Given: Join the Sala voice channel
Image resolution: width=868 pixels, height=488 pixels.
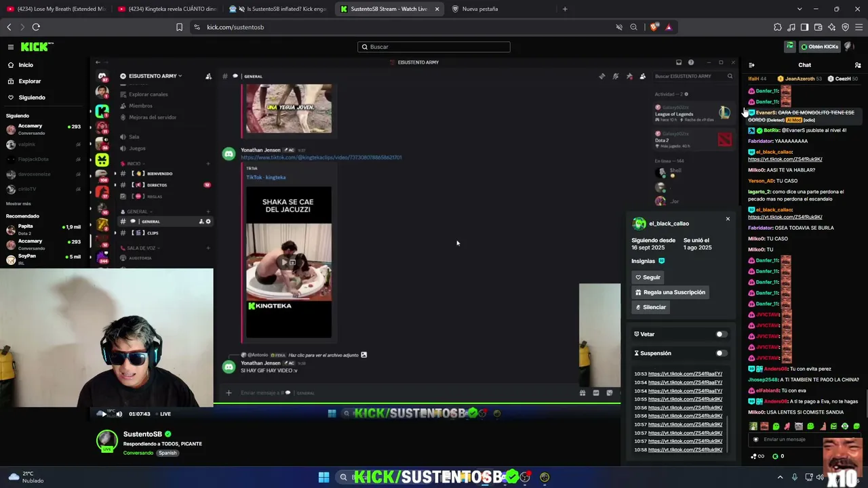Looking at the screenshot, I should pos(134,137).
